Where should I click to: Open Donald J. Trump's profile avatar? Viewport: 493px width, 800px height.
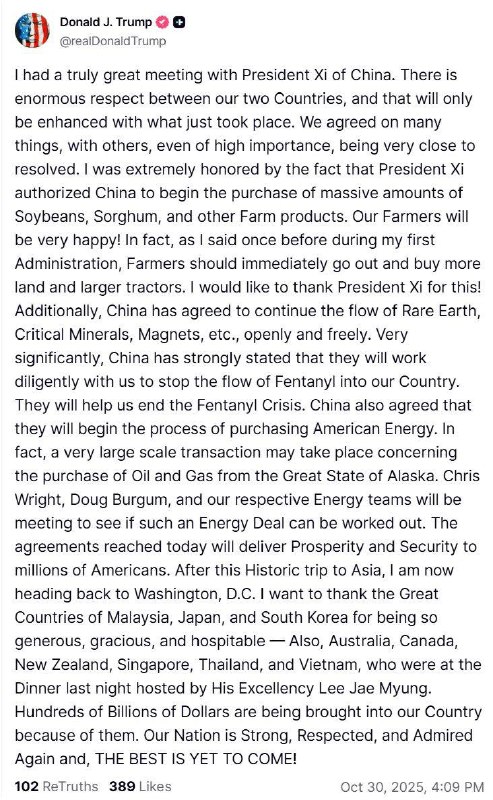[32, 31]
